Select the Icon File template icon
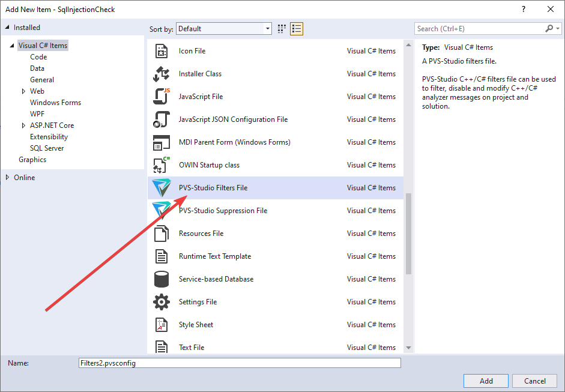565x392 pixels. pyautogui.click(x=162, y=51)
